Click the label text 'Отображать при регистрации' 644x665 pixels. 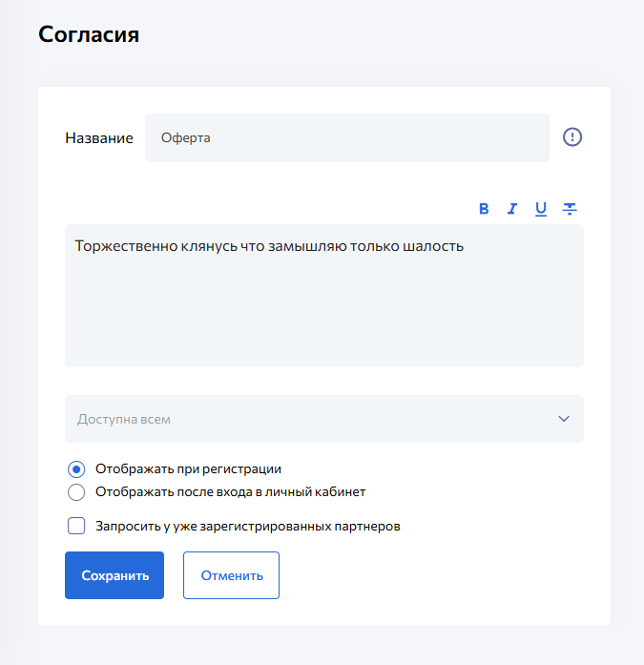pyautogui.click(x=189, y=469)
